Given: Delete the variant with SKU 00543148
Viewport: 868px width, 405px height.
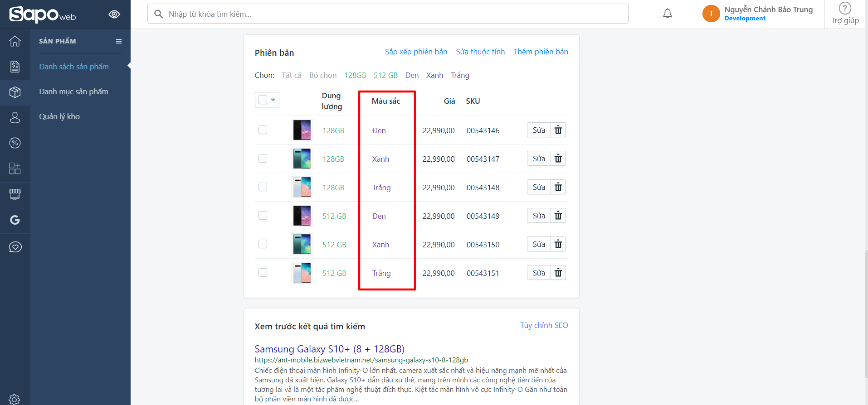Looking at the screenshot, I should (558, 187).
